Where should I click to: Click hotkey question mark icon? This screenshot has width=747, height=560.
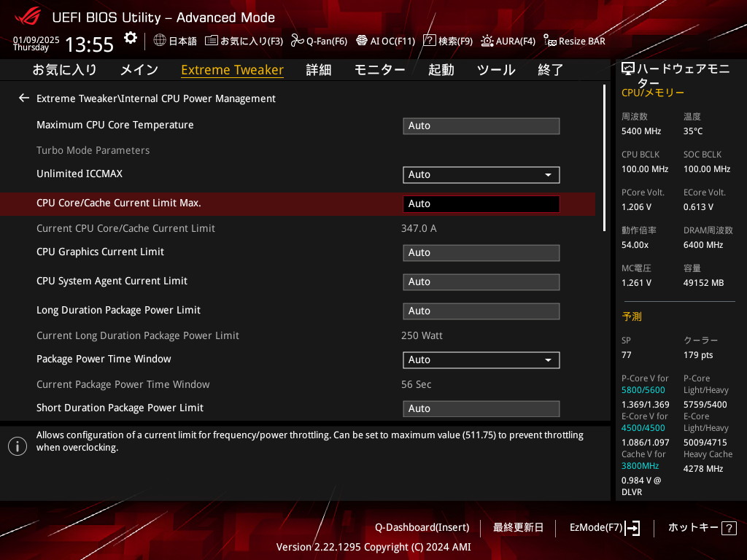click(728, 528)
